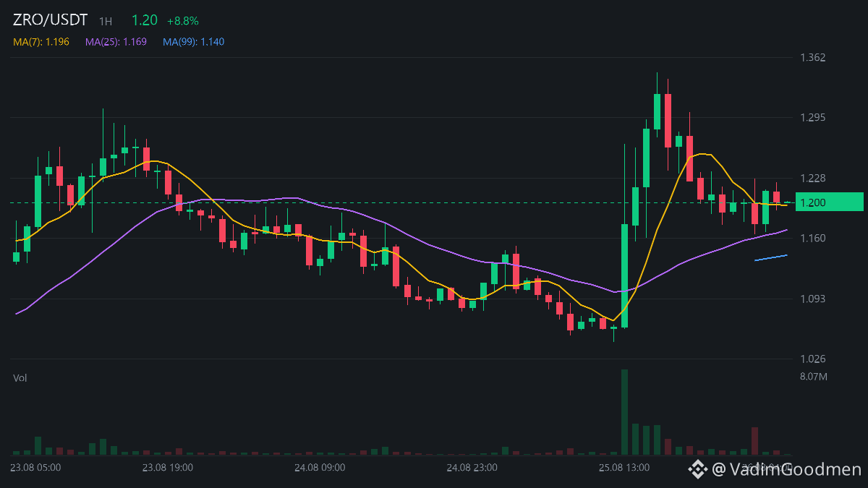
Task: Click the 1.026 price axis label
Action: pos(813,359)
